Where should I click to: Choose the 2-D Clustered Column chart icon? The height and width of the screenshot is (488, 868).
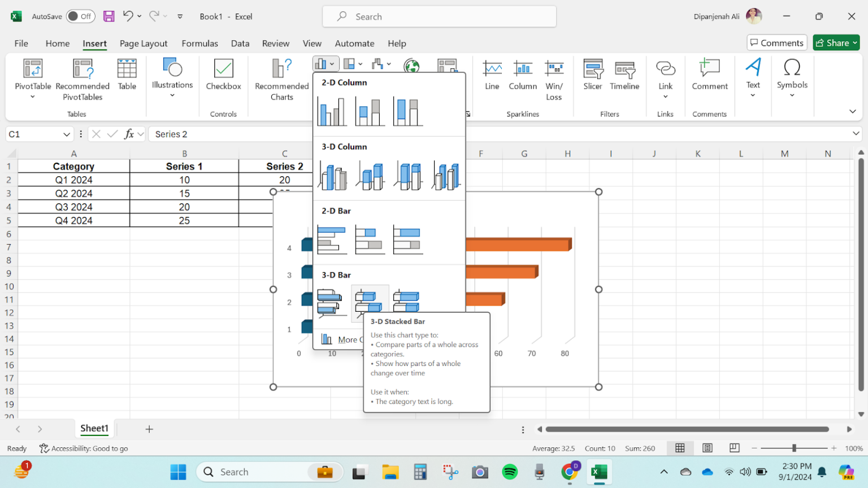tap(332, 111)
